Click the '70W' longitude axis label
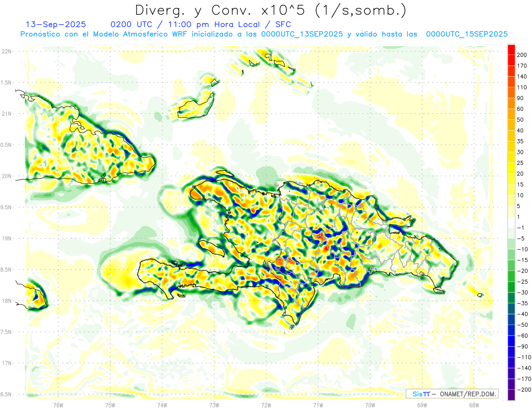This screenshot has height=411, width=532. [370, 404]
